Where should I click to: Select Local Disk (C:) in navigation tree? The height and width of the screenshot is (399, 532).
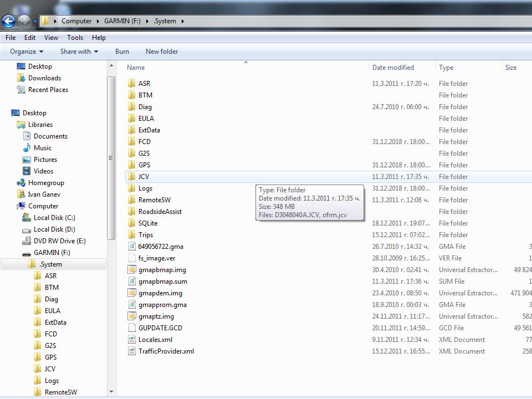tap(54, 218)
